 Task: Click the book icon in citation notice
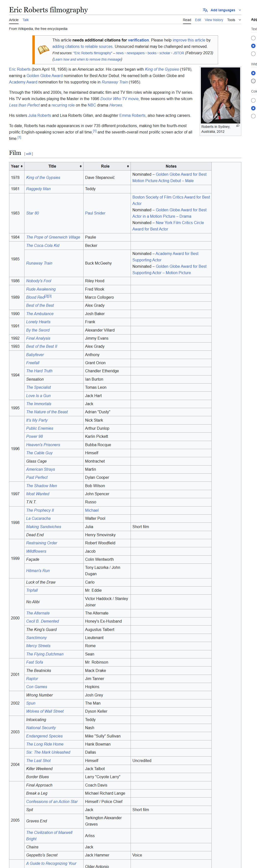[43, 50]
